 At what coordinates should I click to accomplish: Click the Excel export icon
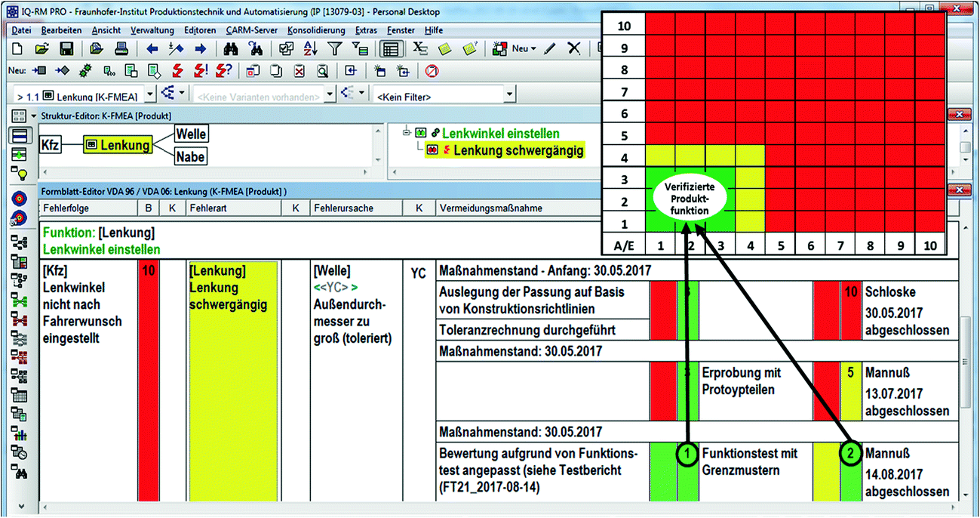[x=419, y=49]
